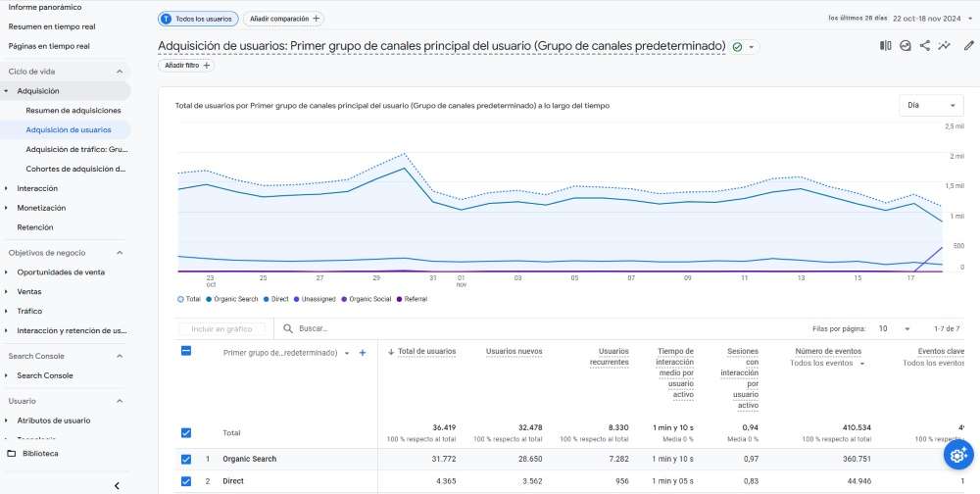Open Informe panorámico in sidebar
Viewport: 980px width, 494px height.
click(x=45, y=7)
